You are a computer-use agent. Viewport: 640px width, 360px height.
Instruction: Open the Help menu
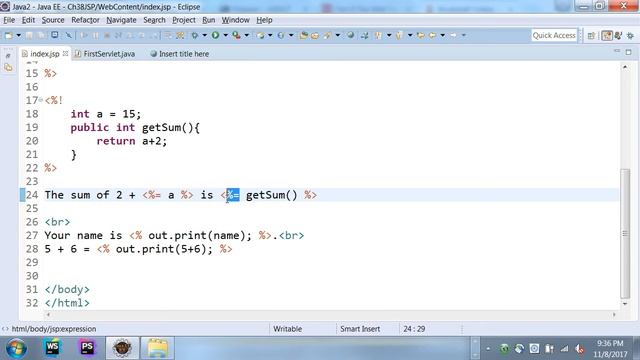[264, 20]
